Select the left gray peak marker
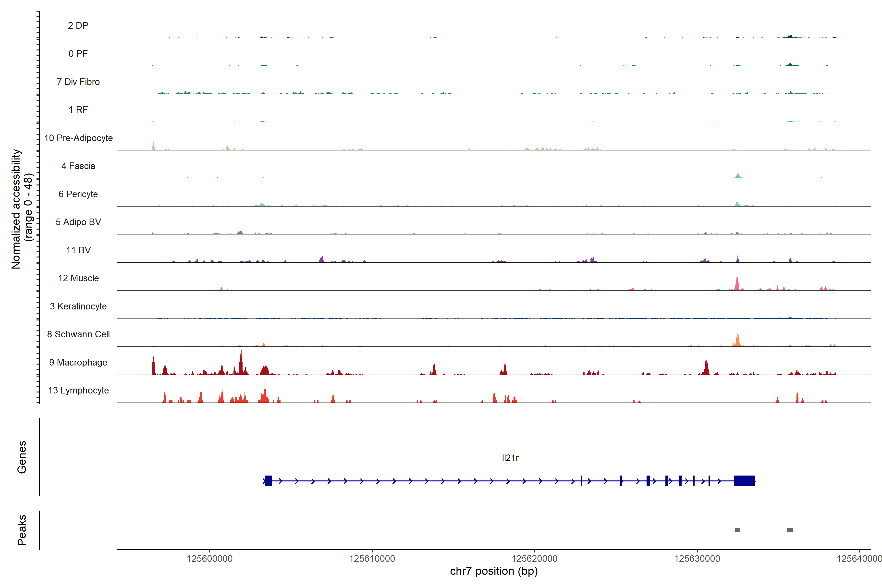Image resolution: width=882 pixels, height=588 pixels. coord(737,530)
